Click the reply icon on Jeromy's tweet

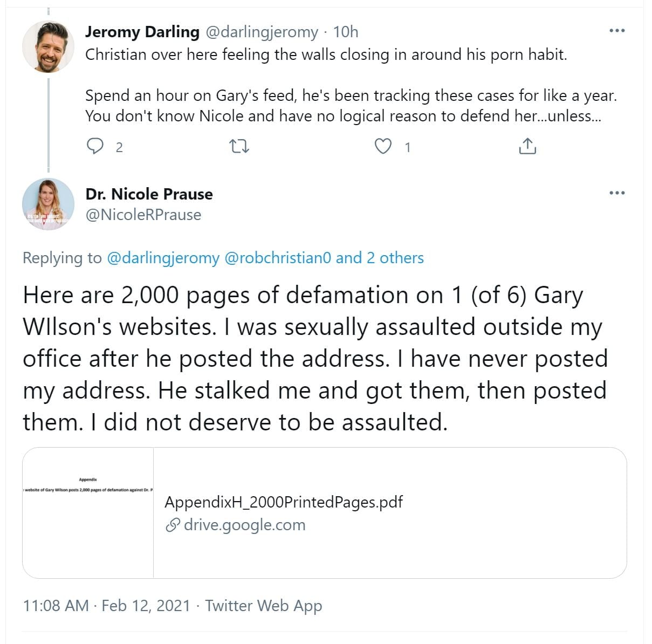click(95, 146)
